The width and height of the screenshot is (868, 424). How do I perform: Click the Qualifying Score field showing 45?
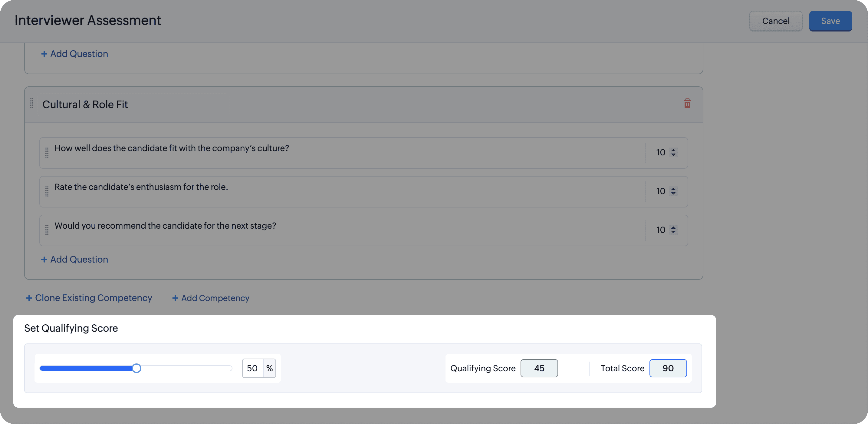[539, 368]
